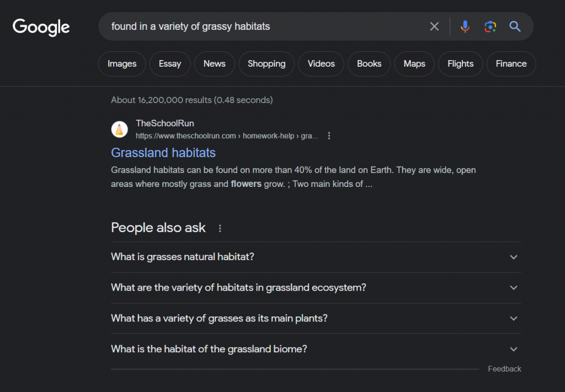565x392 pixels.
Task: Click the Feedback link
Action: [x=504, y=369]
